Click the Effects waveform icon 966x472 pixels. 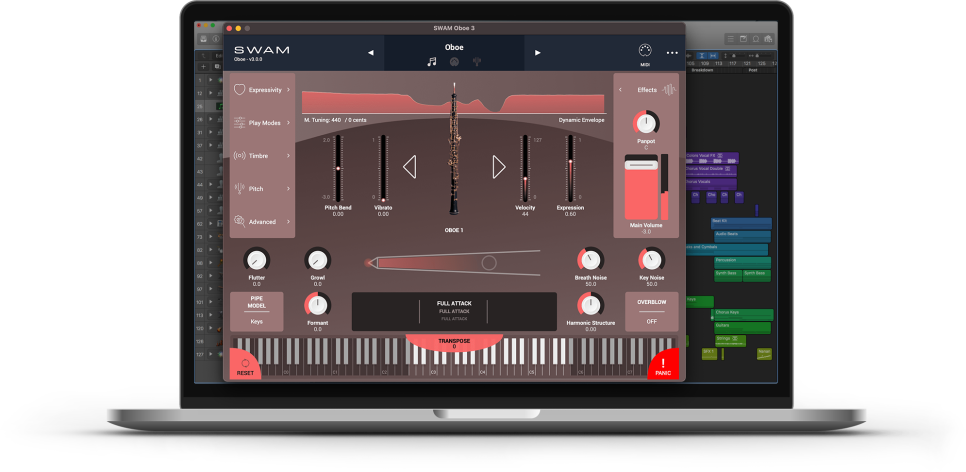(x=669, y=90)
